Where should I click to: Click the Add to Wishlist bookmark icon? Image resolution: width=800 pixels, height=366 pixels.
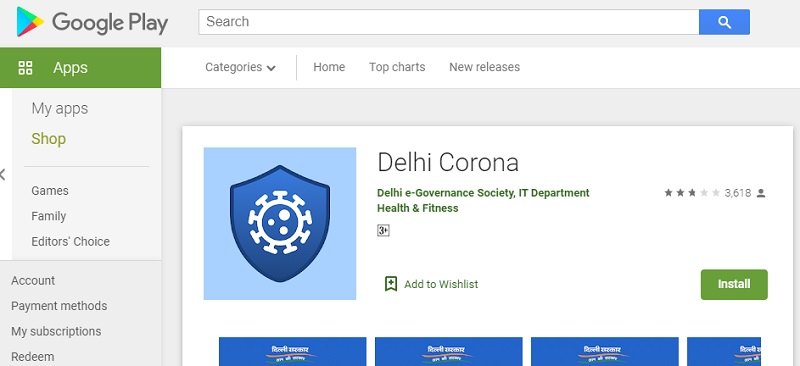[391, 284]
